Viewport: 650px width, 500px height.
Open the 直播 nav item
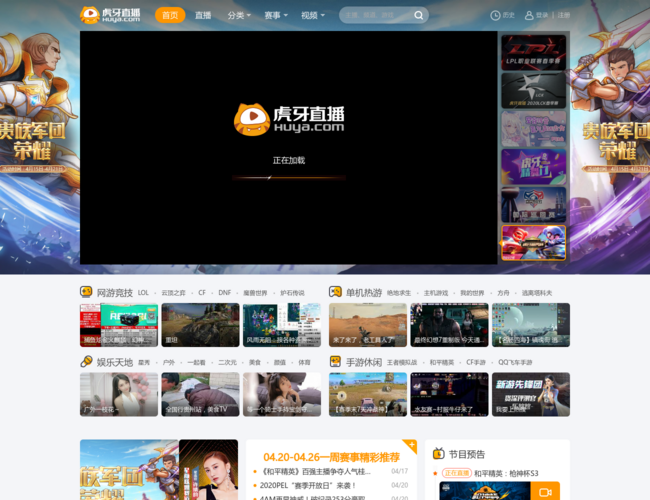(x=203, y=15)
